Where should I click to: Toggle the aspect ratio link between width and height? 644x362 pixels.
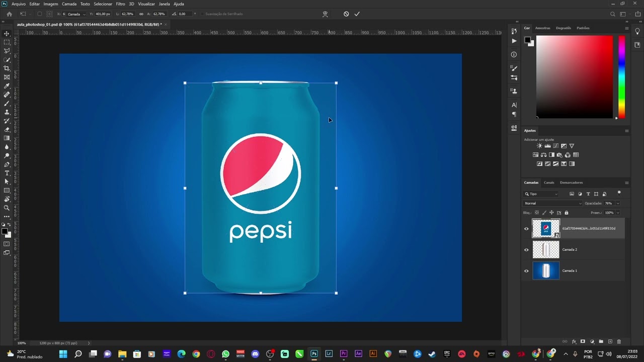pos(141,14)
